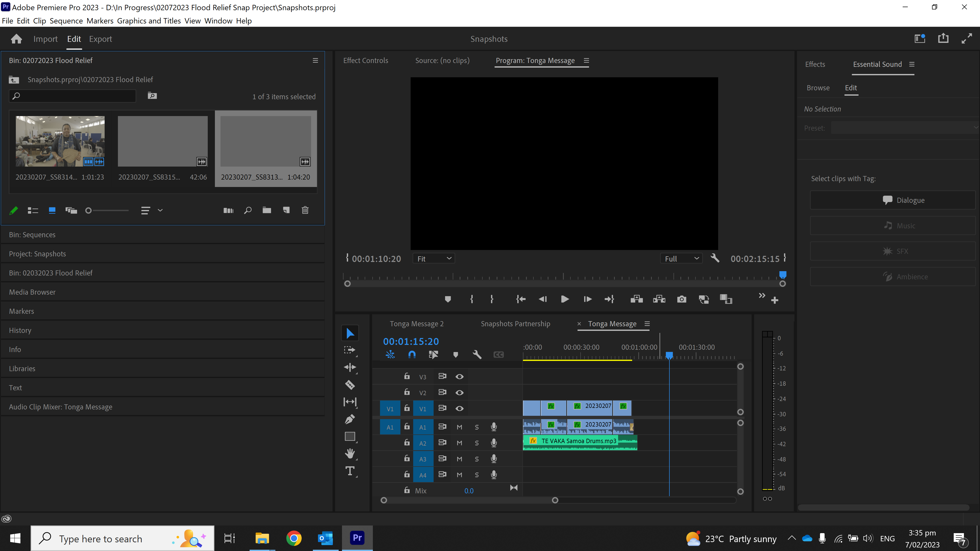Screen dimensions: 980x551
Task: Toggle visibility of the V2 video track
Action: pyautogui.click(x=459, y=392)
